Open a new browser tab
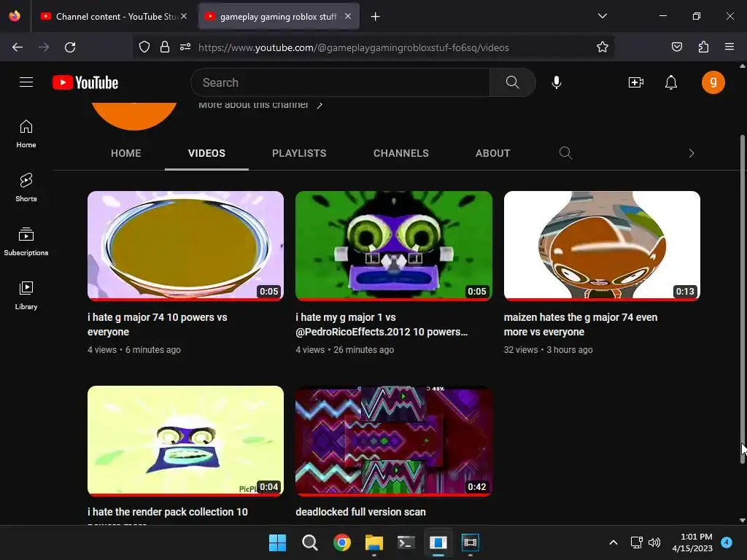The image size is (747, 560). tap(376, 17)
